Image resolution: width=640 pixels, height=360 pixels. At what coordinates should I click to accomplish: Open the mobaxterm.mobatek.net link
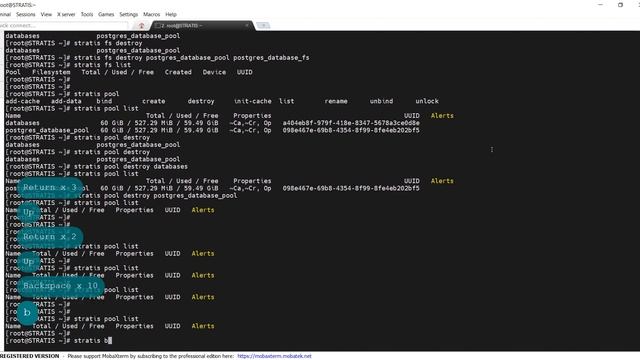tap(274, 356)
